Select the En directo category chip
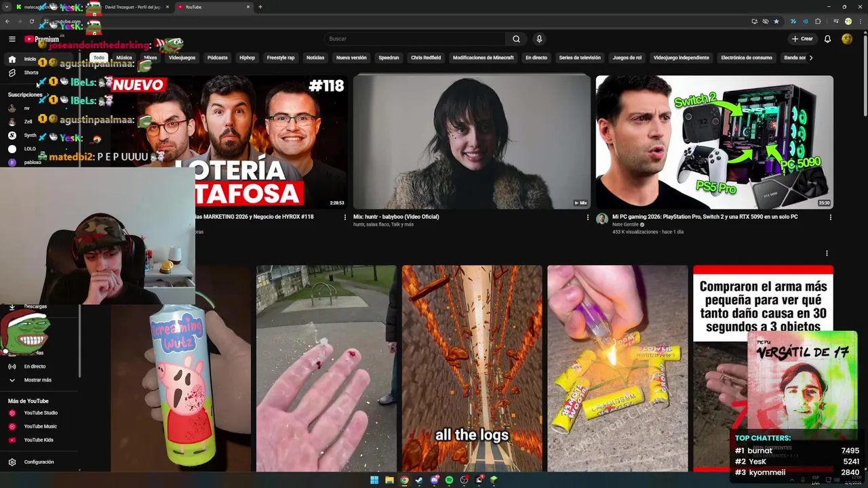Viewport: 868px width, 488px height. coord(536,58)
